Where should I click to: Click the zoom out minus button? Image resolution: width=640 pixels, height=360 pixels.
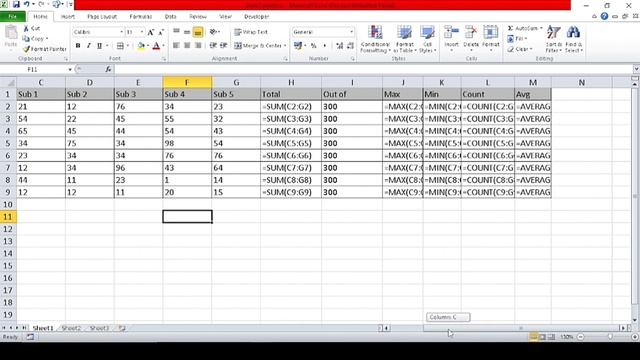(580, 337)
